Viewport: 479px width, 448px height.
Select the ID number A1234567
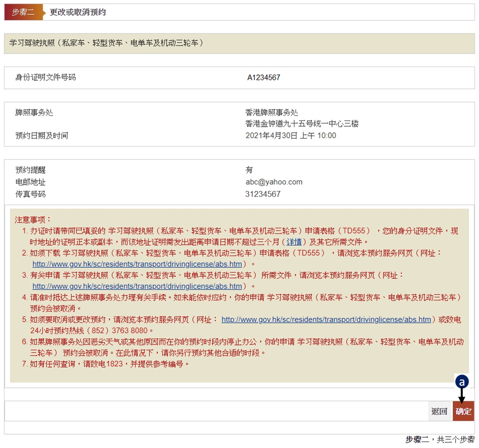[263, 77]
